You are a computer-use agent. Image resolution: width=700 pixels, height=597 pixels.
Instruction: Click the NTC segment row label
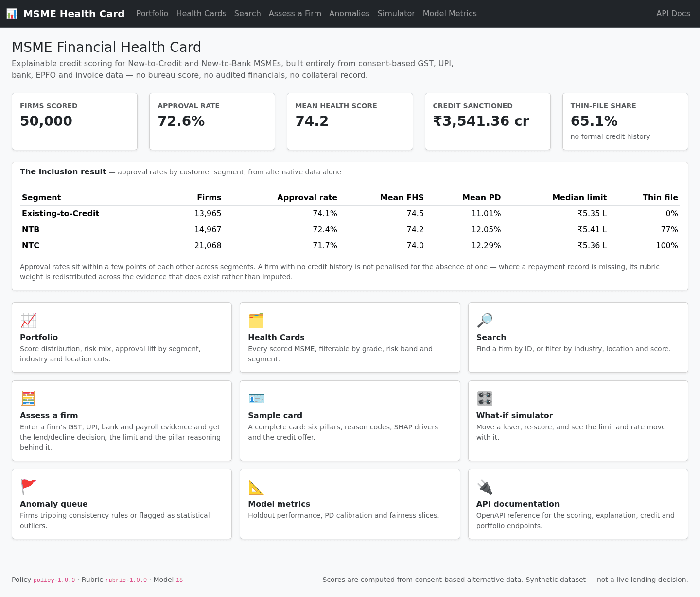click(31, 246)
